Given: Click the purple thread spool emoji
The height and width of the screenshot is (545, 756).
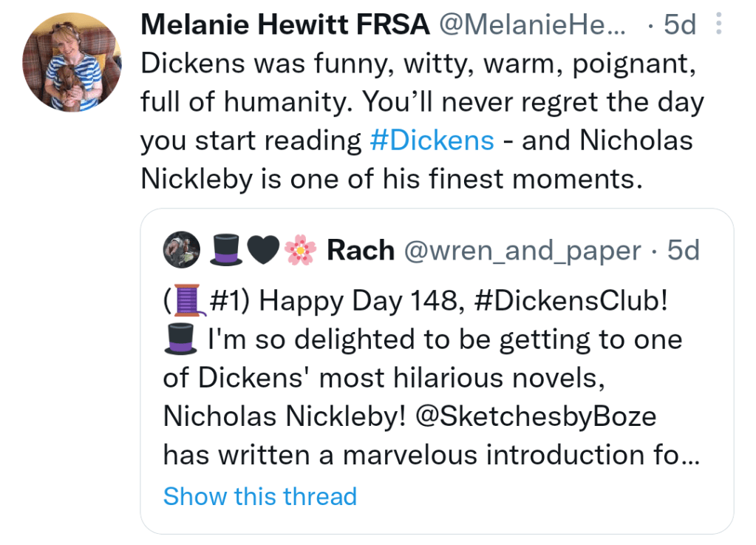Looking at the screenshot, I should coord(191,302).
